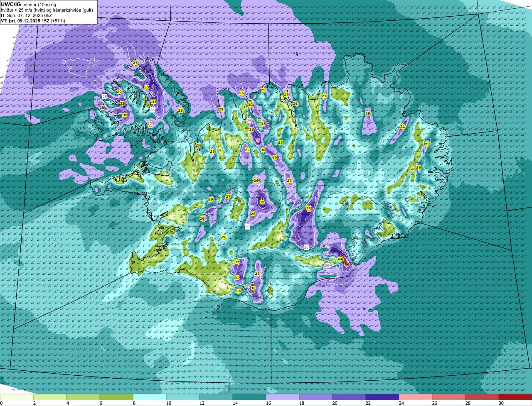Click the legend tick label "4"
The height and width of the screenshot is (406, 532).
point(67,403)
